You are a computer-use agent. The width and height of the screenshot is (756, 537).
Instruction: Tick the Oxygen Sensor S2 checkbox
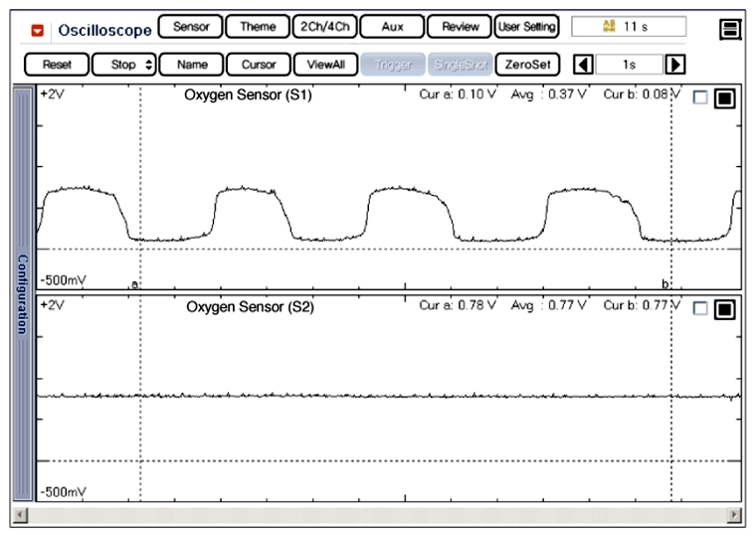(700, 309)
